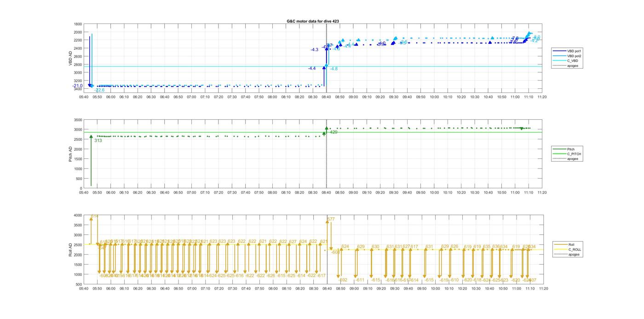
Task: Click the 05:40 tick under the Pitch plot
Action: [84, 192]
